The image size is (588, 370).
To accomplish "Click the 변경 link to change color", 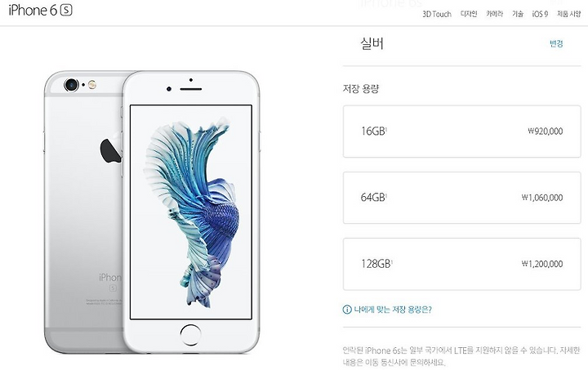I will [x=556, y=43].
